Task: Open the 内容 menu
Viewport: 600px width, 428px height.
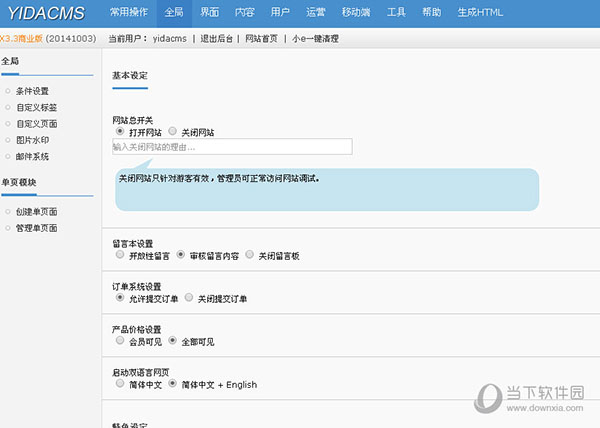Action: point(245,12)
